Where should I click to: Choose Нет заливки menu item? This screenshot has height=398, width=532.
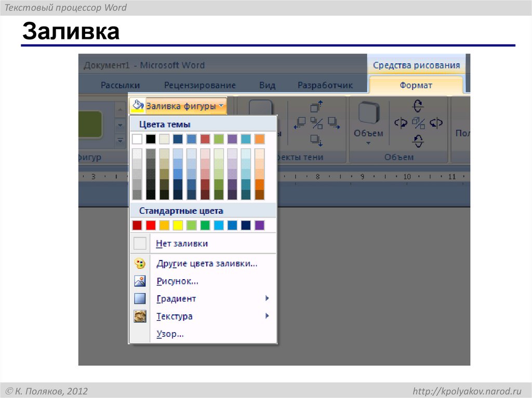pos(203,243)
